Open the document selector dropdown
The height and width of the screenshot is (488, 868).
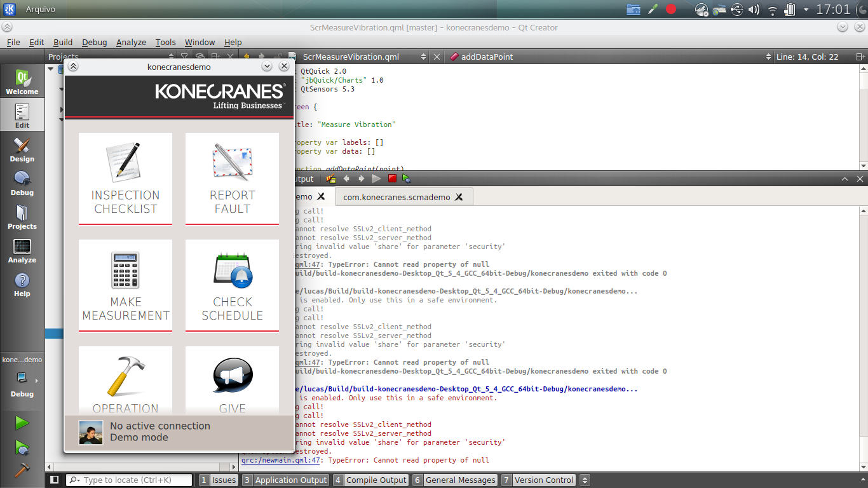click(423, 57)
